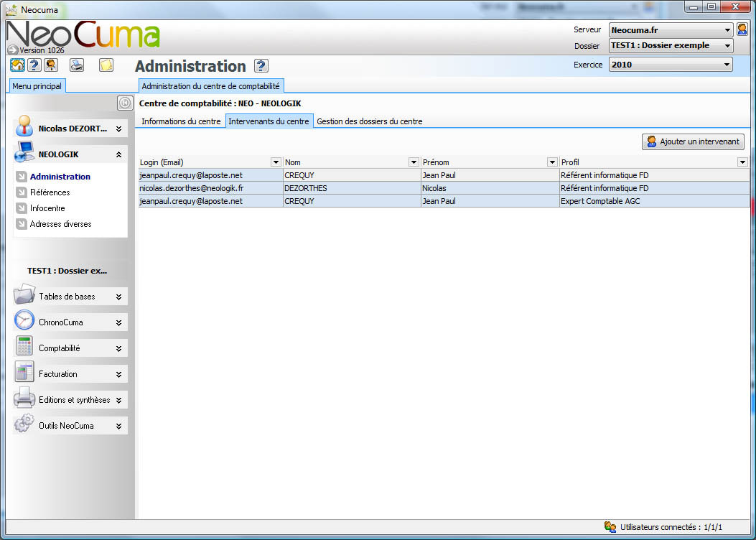Click the user profile toolbar icon
Screen dimensions: 756x540
51,65
